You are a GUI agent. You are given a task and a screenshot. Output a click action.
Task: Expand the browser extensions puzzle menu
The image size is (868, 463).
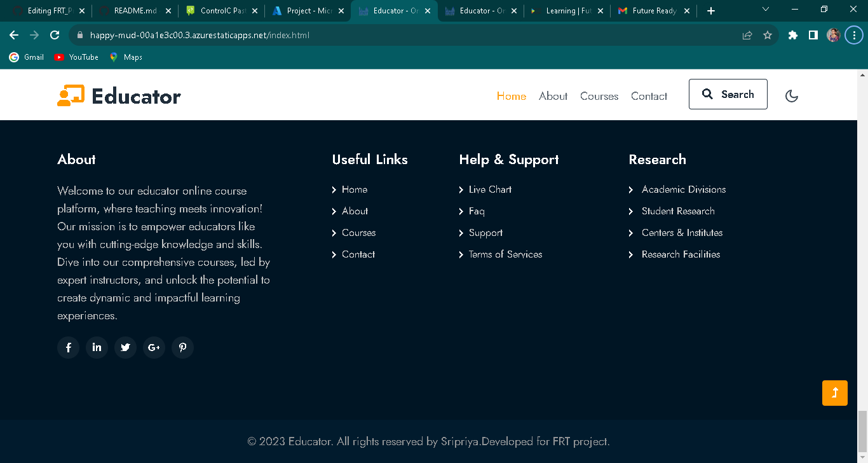pyautogui.click(x=792, y=35)
